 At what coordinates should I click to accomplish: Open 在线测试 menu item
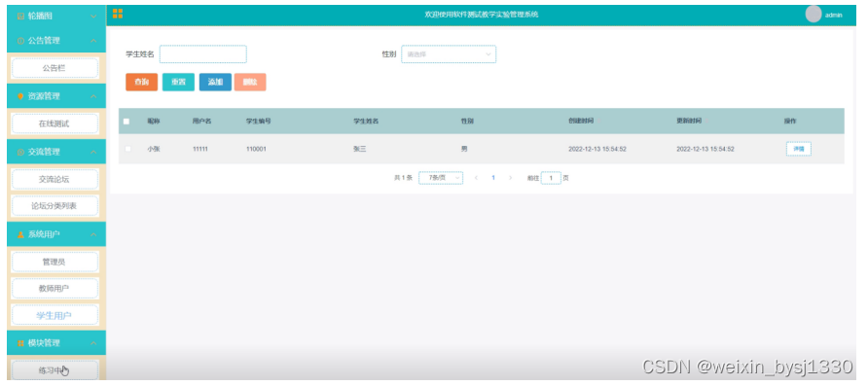pyautogui.click(x=54, y=123)
